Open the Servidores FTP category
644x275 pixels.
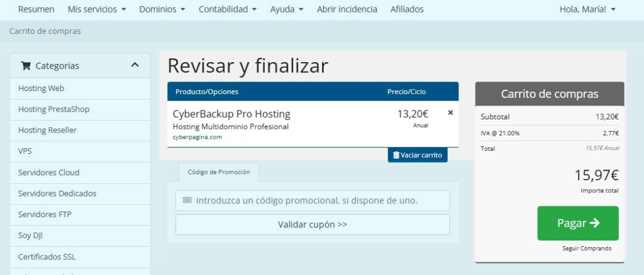[80, 214]
